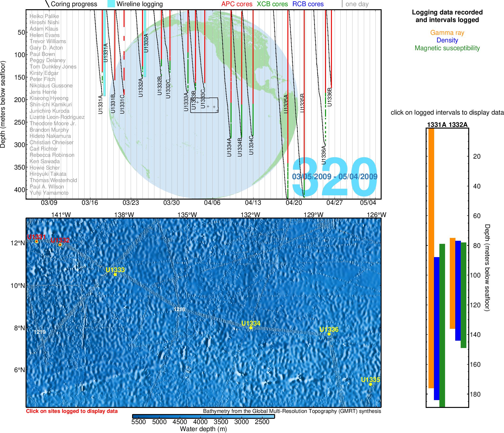Click 1332A green magnetic susceptibility bar
Viewport: 504px width, 433px height.
[x=463, y=295]
